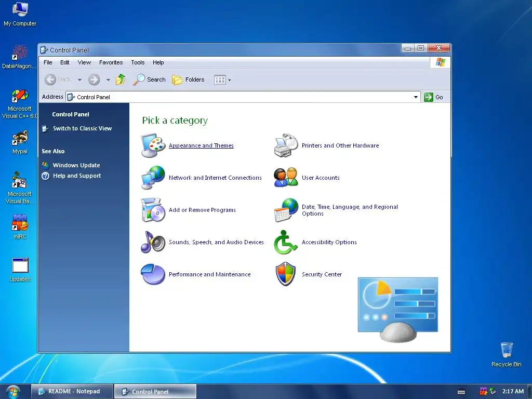Toggle the Folders pane toolbar button

tap(188, 79)
